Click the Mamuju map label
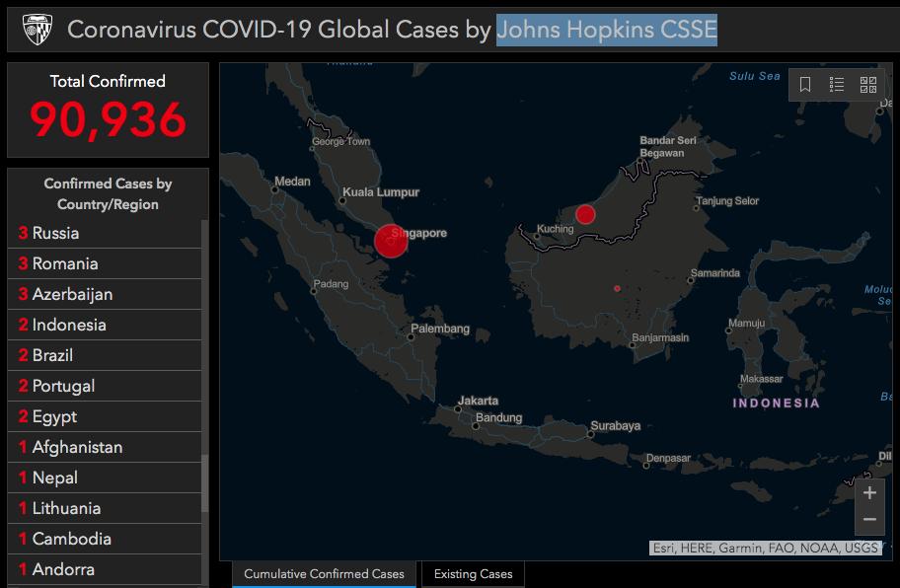Viewport: 900px width, 588px height. (747, 323)
